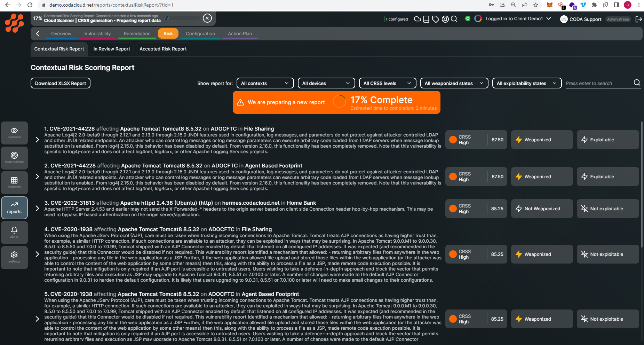This screenshot has height=345, width=644.
Task: Click the report generation progress bar
Action: pyautogui.click(x=181, y=18)
